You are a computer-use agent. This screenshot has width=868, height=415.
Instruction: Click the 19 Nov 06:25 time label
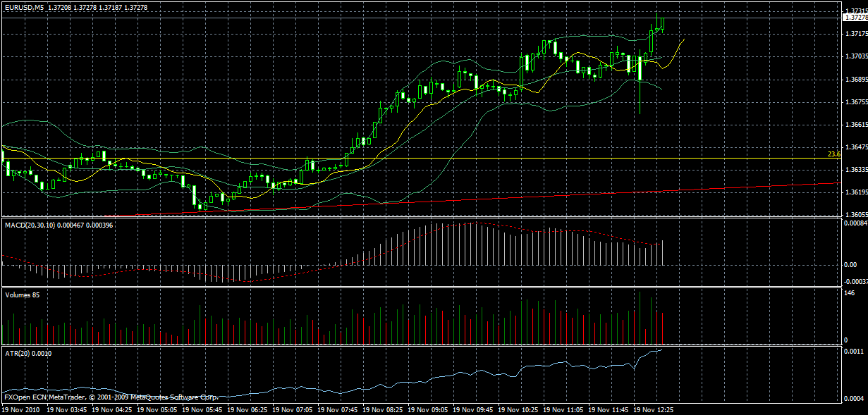[x=246, y=409]
